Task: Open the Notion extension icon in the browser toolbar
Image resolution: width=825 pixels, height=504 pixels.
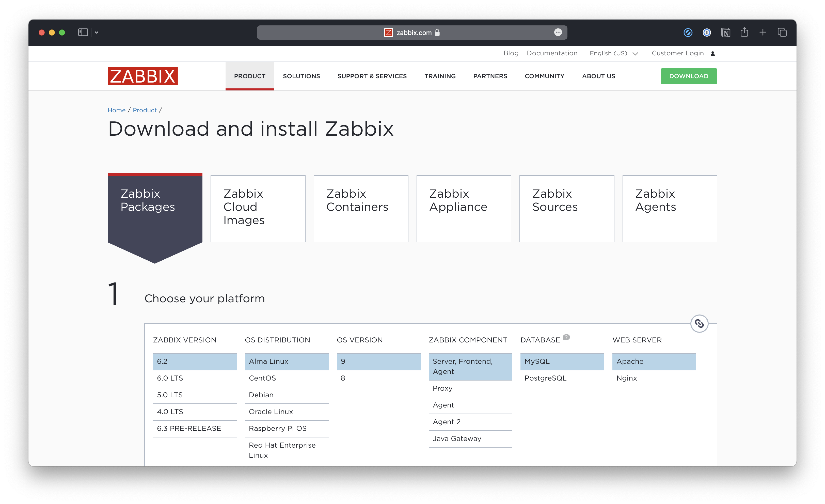Action: point(725,32)
